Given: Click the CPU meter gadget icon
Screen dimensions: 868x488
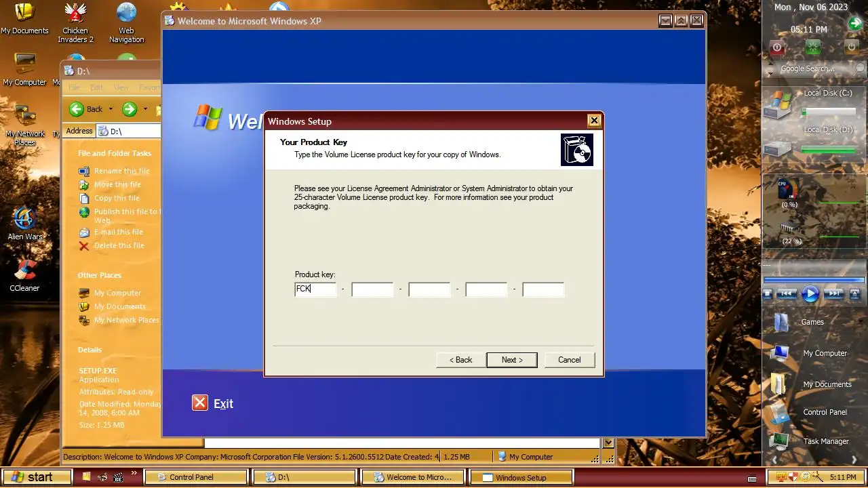Looking at the screenshot, I should point(788,189).
